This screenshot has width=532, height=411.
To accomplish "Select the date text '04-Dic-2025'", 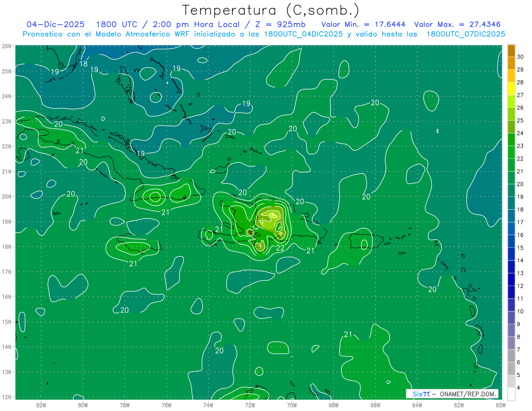I will pos(55,24).
